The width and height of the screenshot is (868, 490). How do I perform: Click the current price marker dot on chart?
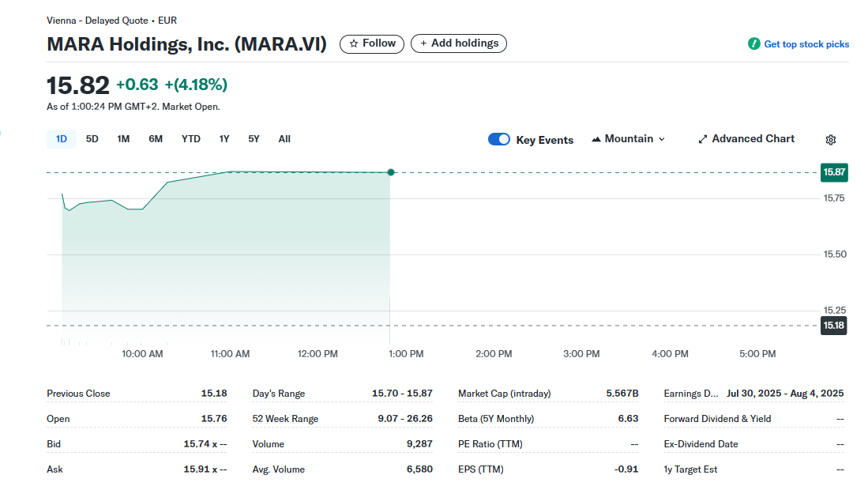391,172
